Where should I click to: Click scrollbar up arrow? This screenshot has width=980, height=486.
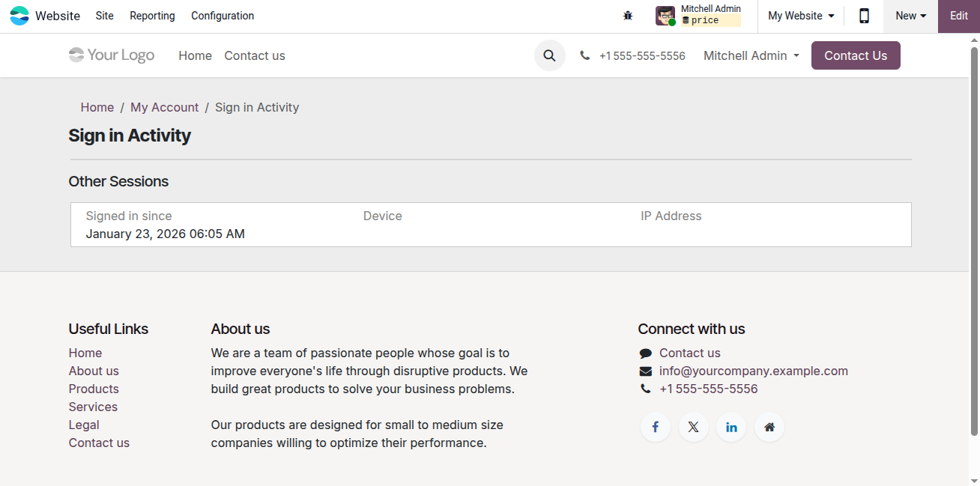[974, 40]
